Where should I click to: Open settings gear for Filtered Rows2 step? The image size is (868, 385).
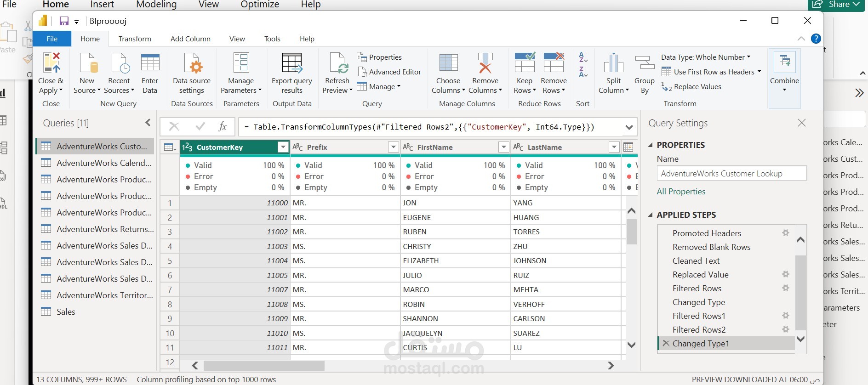786,329
